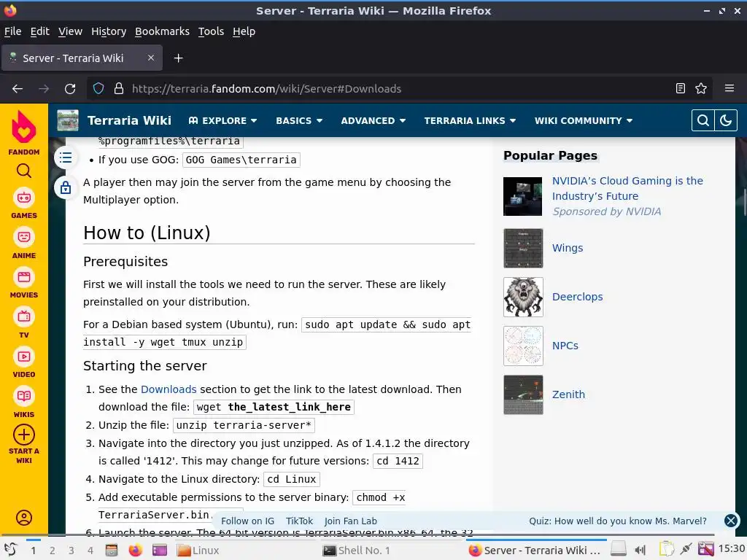Click the Zenith thumbnail image
747x560 pixels.
[523, 394]
